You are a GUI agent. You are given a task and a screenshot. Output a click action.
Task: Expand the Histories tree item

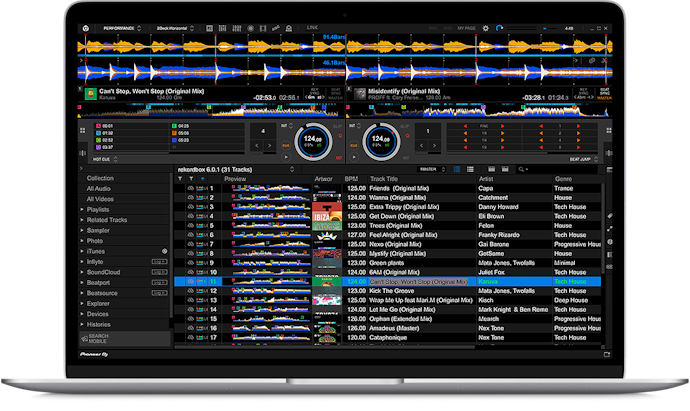point(82,324)
